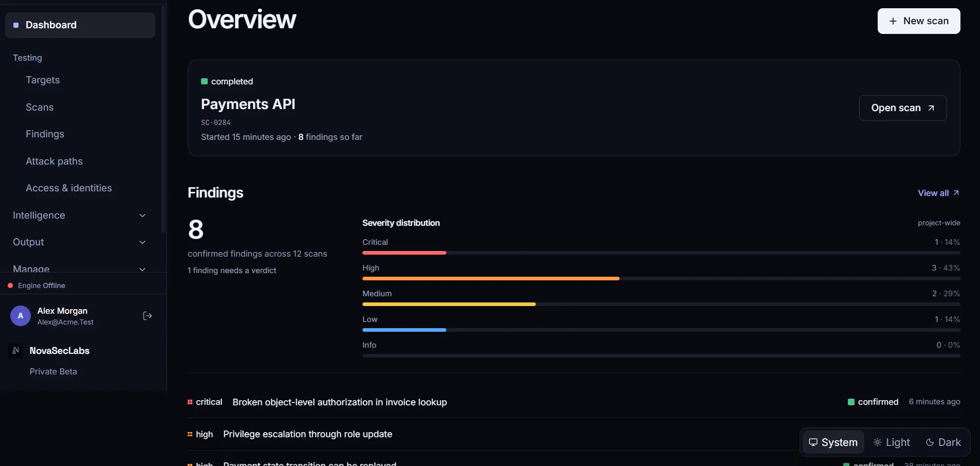Click the Alex Morgan avatar circle
980x466 pixels.
[x=21, y=316]
